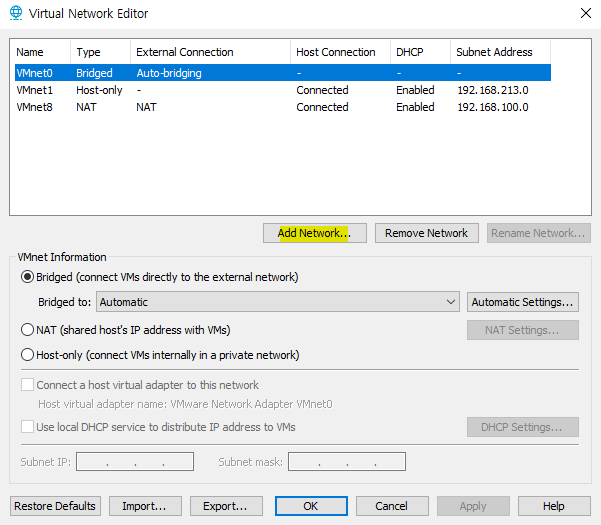Close the Virtual Network Editor window
The height and width of the screenshot is (525, 601).
(x=586, y=13)
